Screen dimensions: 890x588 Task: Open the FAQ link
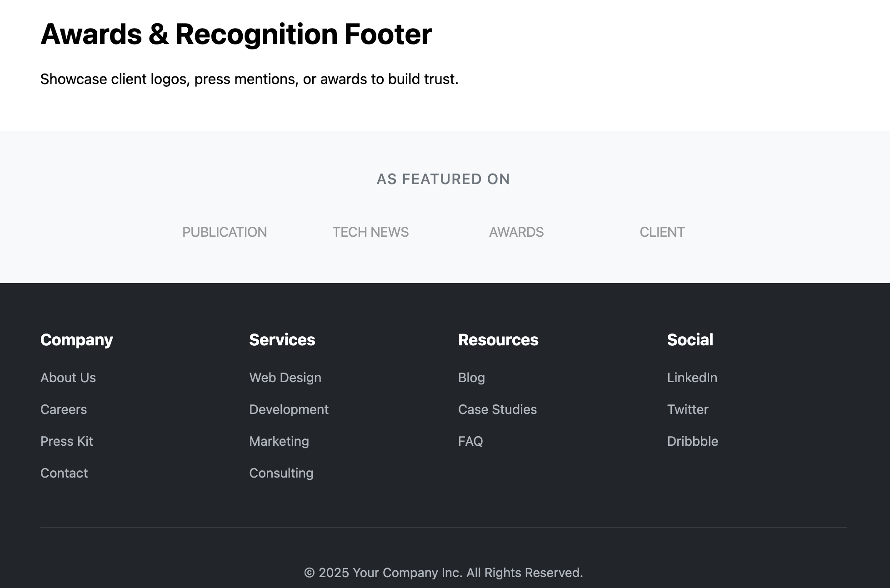[470, 441]
